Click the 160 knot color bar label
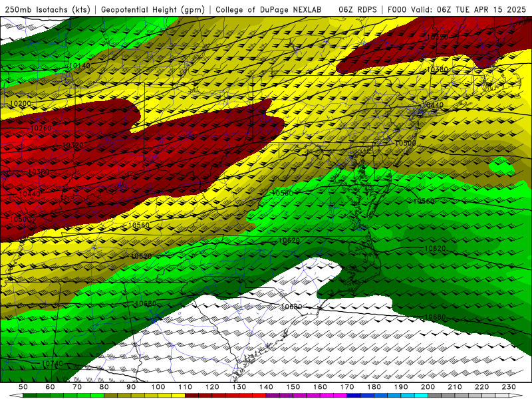 click(x=320, y=387)
